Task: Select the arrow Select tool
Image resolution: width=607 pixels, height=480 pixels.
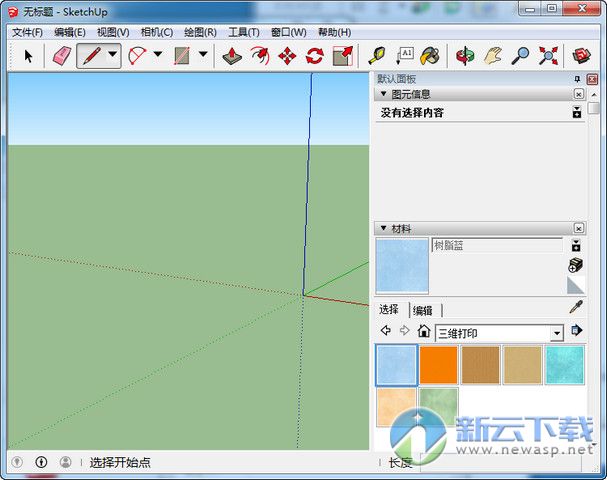Action: click(28, 57)
